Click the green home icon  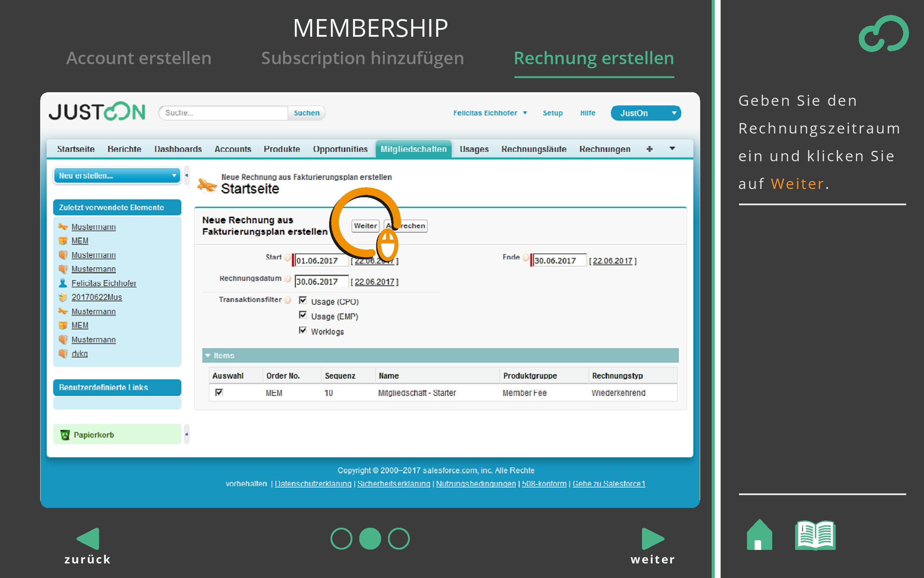point(759,535)
